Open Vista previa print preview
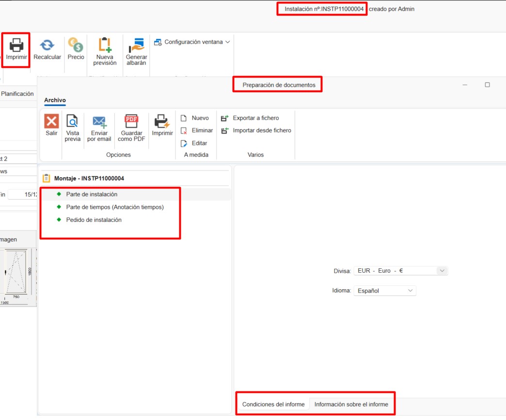The width and height of the screenshot is (506, 420). [x=72, y=122]
